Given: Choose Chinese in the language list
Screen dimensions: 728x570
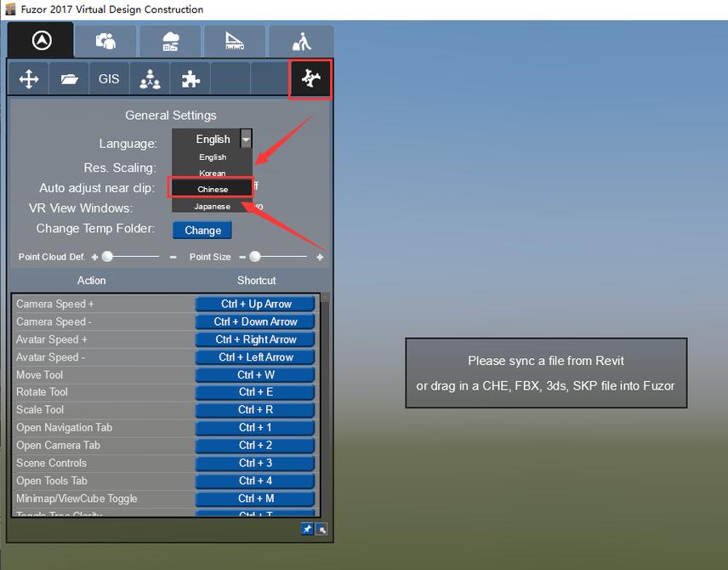Looking at the screenshot, I should pyautogui.click(x=213, y=189).
